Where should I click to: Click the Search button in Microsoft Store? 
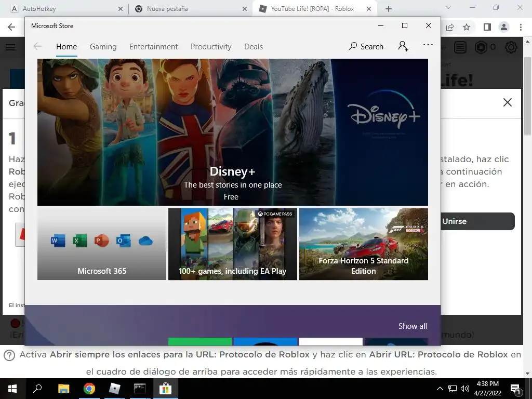pos(366,46)
